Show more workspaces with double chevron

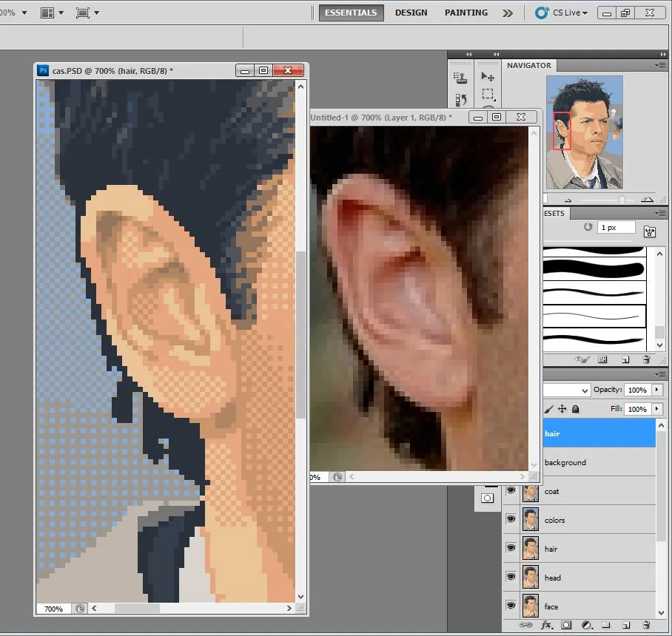tap(508, 13)
